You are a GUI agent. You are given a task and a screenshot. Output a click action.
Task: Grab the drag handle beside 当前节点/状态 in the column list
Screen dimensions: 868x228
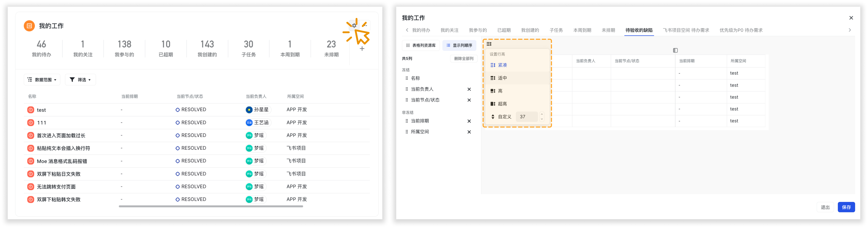pyautogui.click(x=407, y=100)
